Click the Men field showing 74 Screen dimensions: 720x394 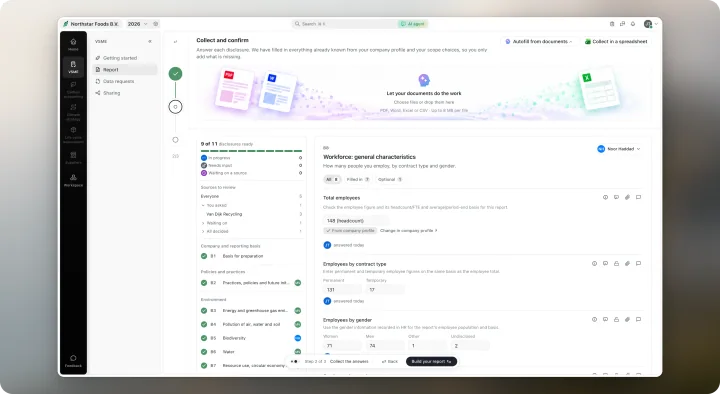pyautogui.click(x=385, y=346)
